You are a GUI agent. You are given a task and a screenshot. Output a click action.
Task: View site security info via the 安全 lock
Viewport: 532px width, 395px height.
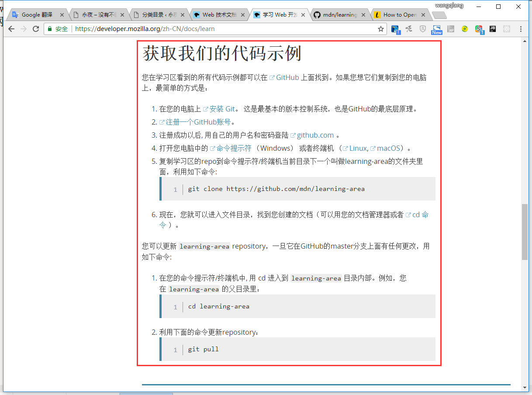pos(58,29)
